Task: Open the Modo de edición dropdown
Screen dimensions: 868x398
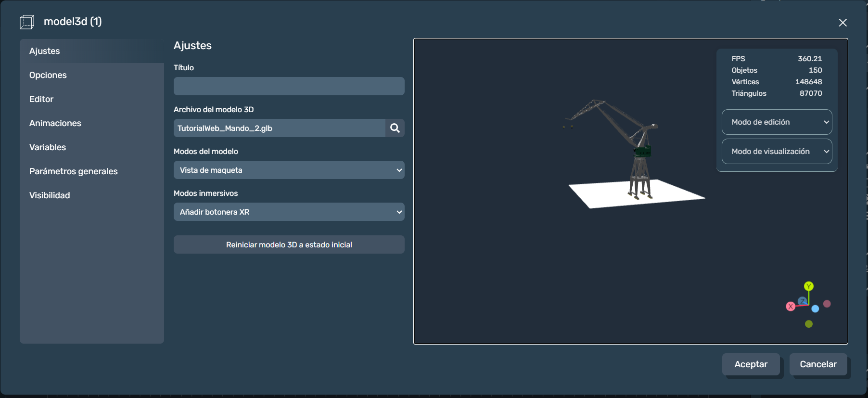Action: coord(777,122)
